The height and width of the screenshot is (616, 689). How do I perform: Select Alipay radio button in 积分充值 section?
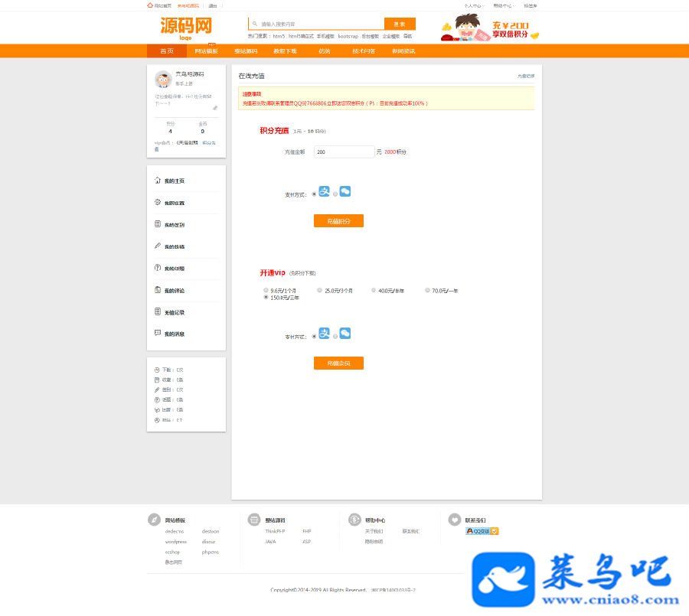tap(314, 194)
